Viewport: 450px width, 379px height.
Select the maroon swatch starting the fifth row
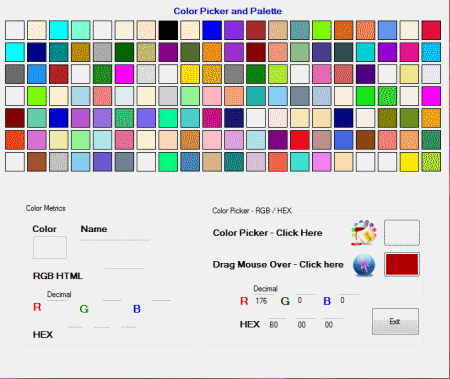(x=15, y=118)
